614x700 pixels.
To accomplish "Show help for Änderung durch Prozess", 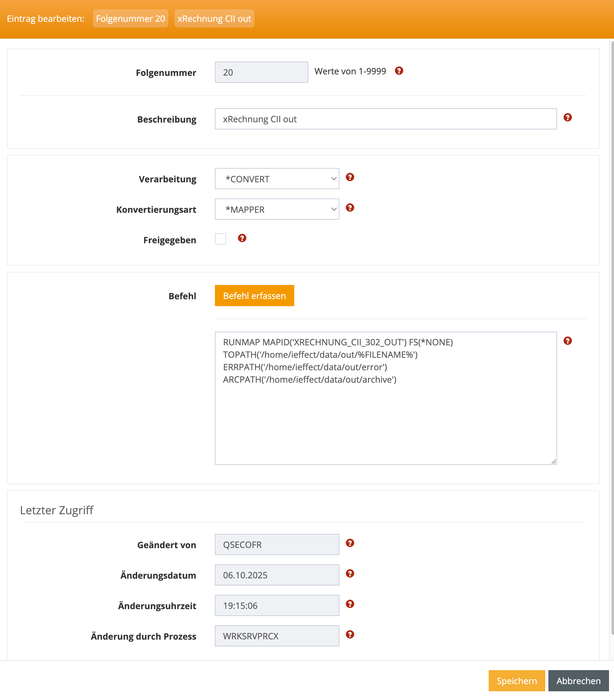I will tap(350, 634).
